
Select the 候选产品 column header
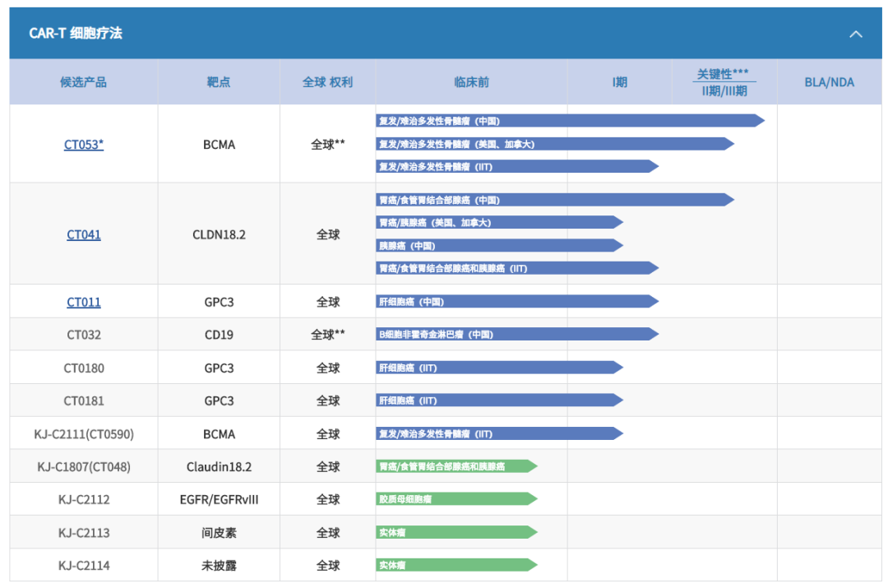click(x=84, y=82)
